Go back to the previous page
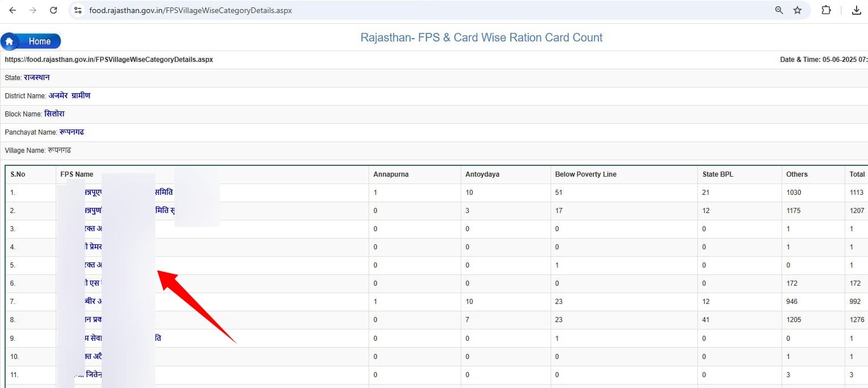This screenshot has height=388, width=868. pos(13,10)
